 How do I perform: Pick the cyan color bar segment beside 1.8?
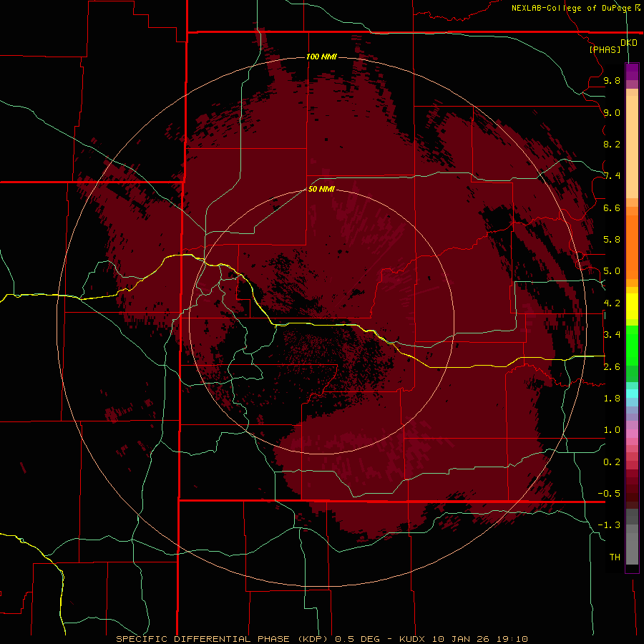[632, 394]
